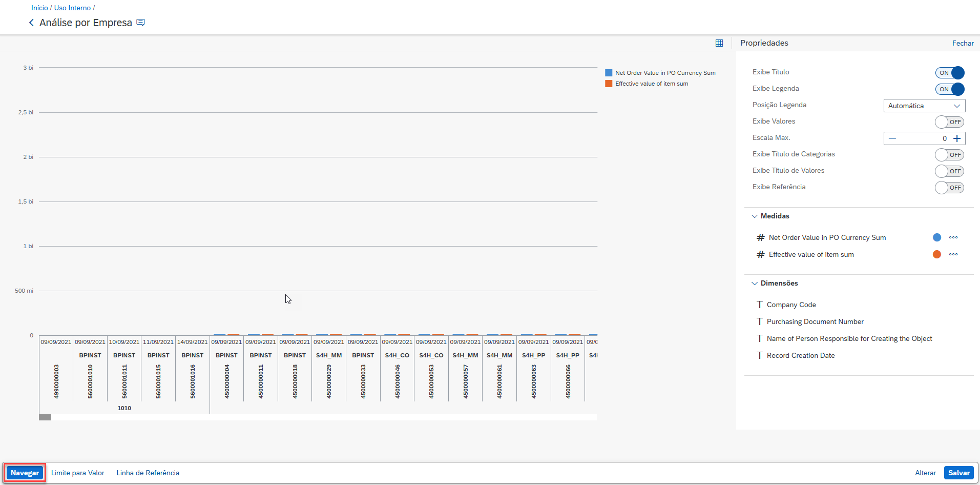Increase Escala Max. with plus icon

click(x=957, y=138)
